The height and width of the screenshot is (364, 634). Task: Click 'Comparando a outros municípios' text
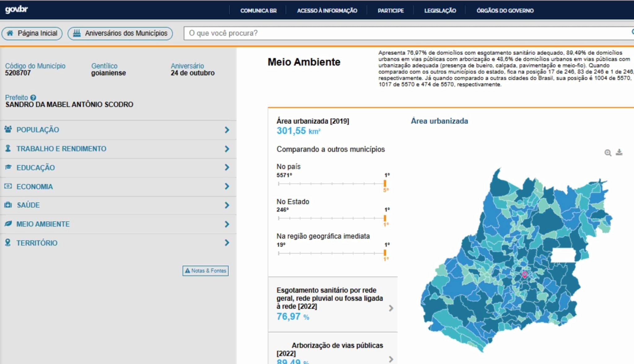coord(331,149)
